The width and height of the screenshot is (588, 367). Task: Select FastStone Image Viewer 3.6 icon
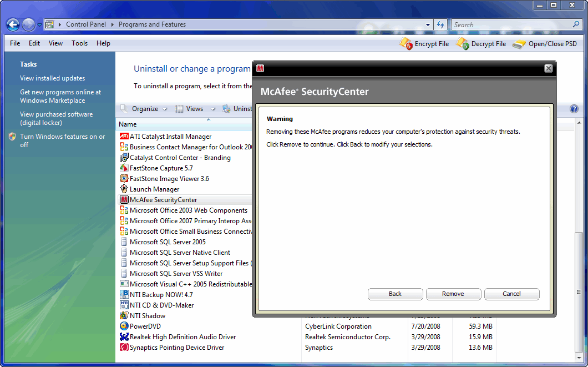[x=124, y=178]
